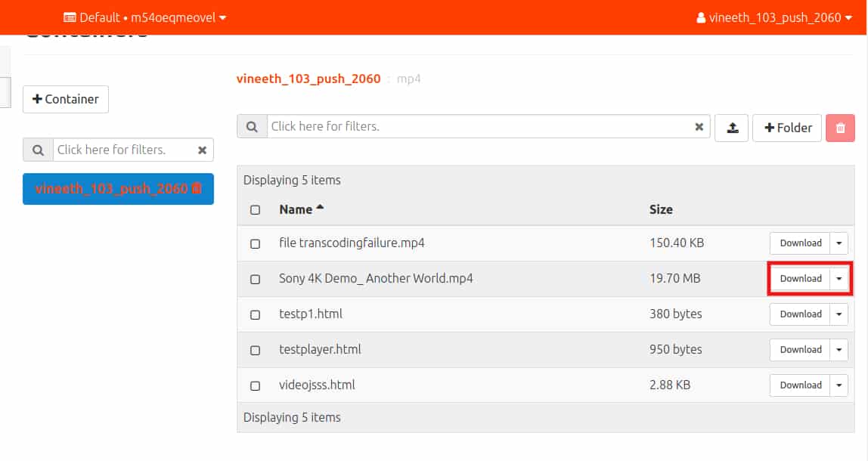868x461 pixels.
Task: Open the user menu vineeth_103_push_2060
Action: pyautogui.click(x=773, y=17)
